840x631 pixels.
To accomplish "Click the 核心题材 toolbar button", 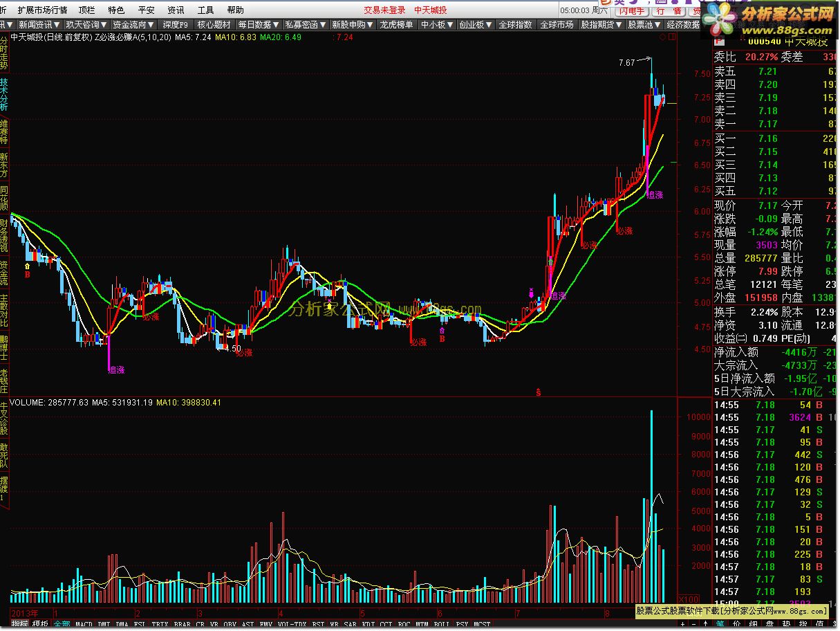I will pos(214,25).
